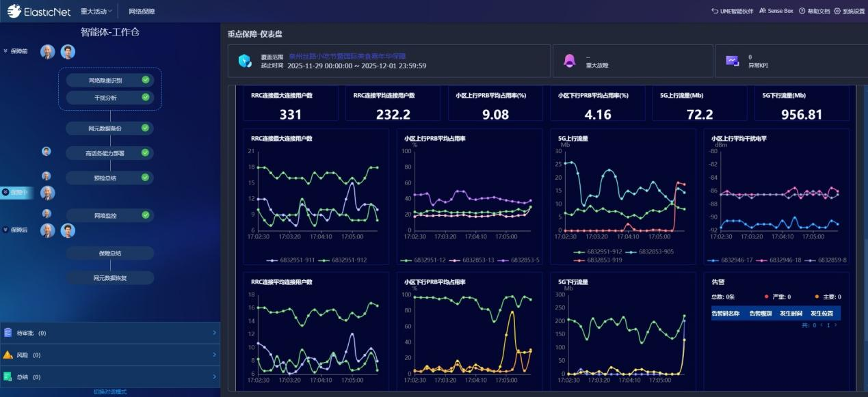Click the green check on 网络隐患识别

tap(146, 80)
